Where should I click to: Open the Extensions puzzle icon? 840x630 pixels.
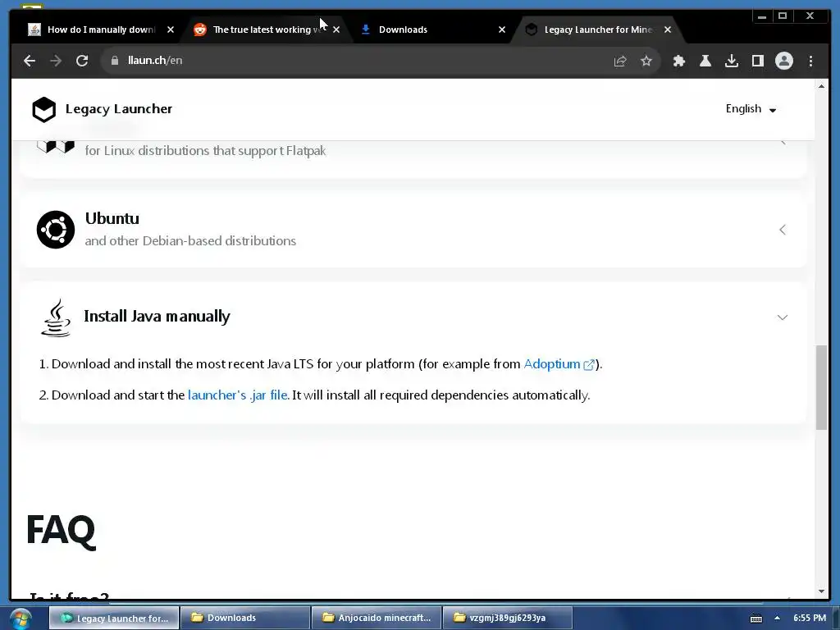678,61
